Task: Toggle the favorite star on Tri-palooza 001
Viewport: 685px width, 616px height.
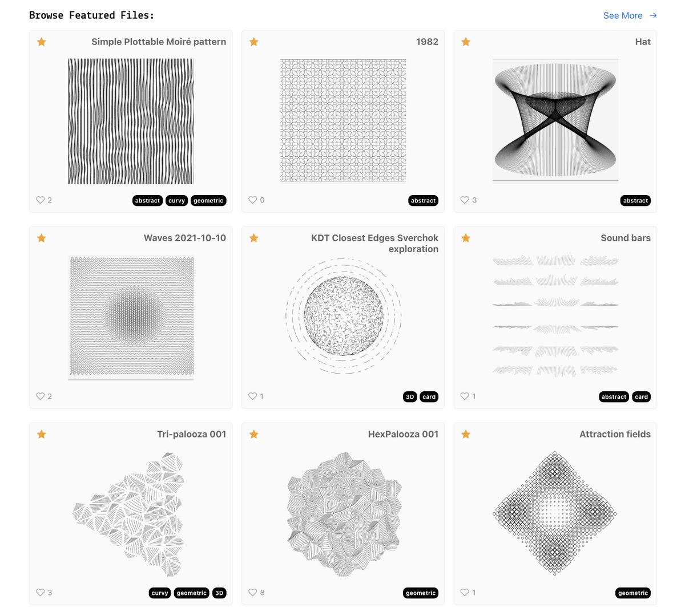Action: [x=41, y=434]
